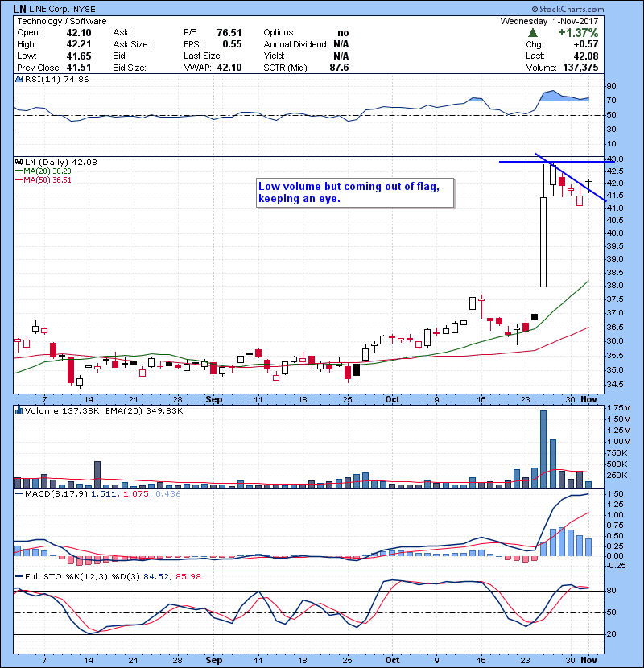
Task: Select the LN ticker symbol in the header
Action: (19, 9)
